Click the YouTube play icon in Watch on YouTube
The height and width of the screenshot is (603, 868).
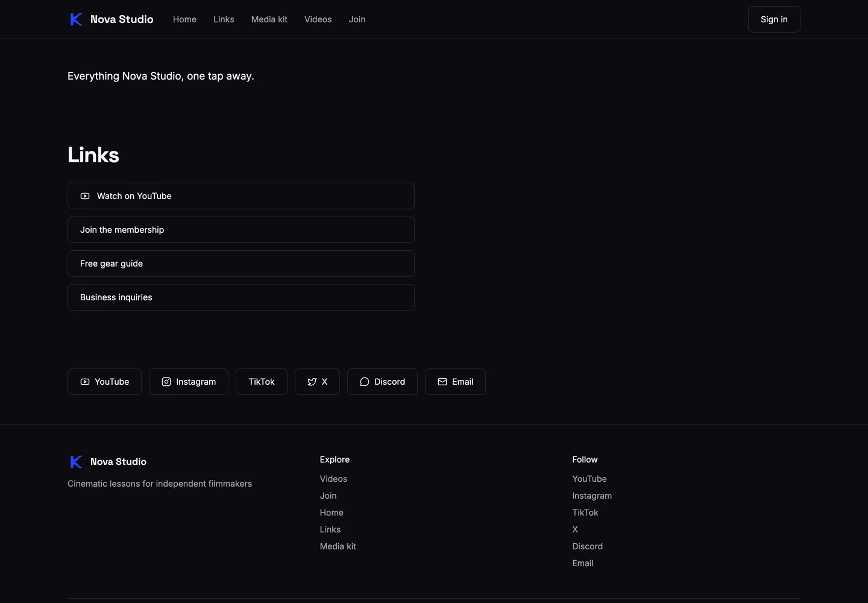(85, 196)
